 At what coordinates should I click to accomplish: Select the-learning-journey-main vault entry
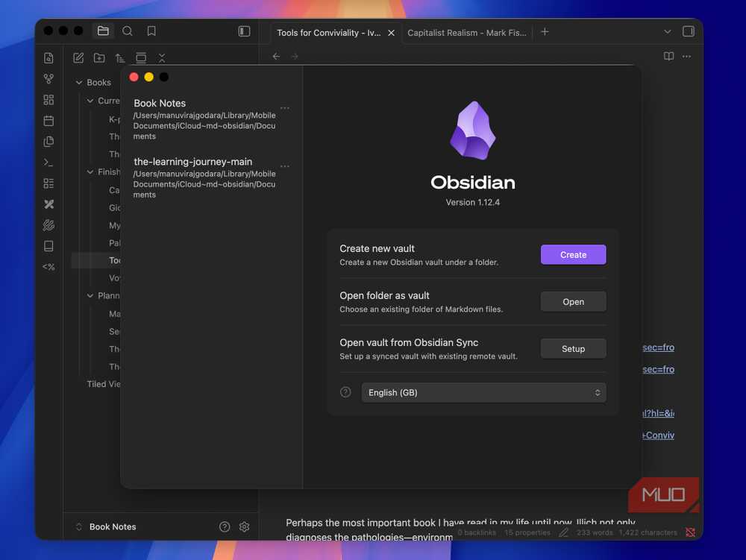(204, 177)
